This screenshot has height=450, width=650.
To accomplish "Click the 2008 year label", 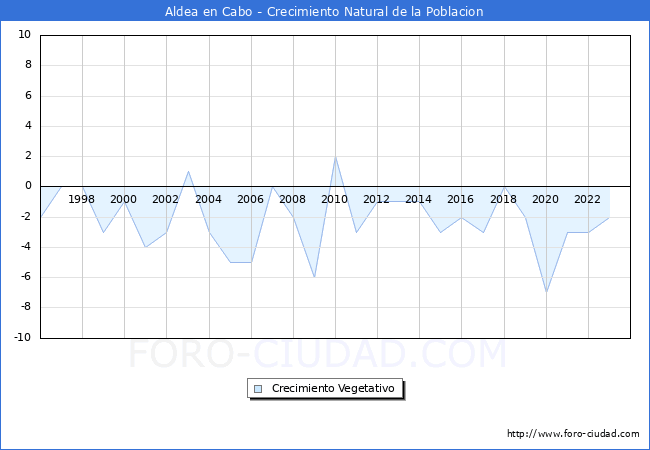I will click(292, 199).
